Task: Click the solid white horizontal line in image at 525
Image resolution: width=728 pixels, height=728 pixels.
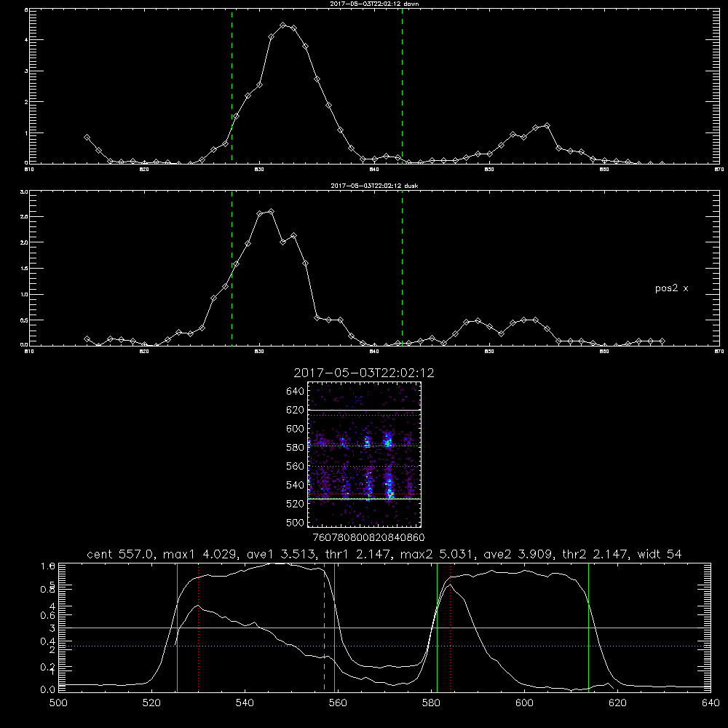Action: (x=365, y=499)
